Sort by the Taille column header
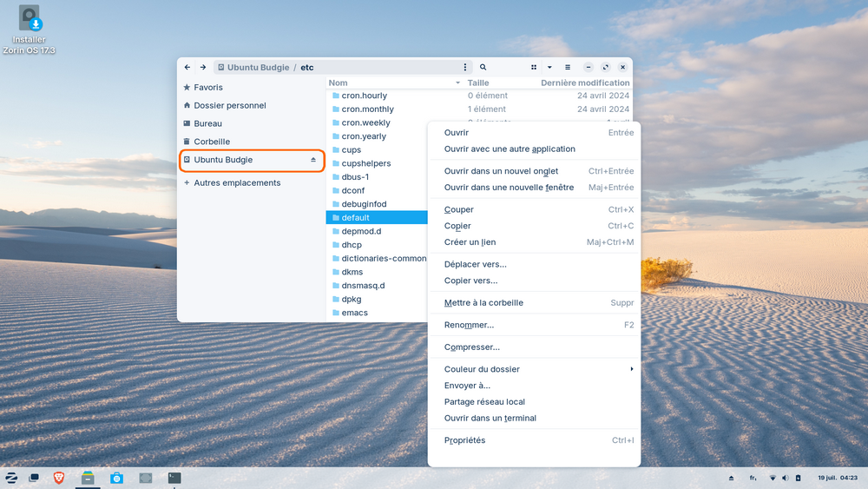 pos(478,83)
